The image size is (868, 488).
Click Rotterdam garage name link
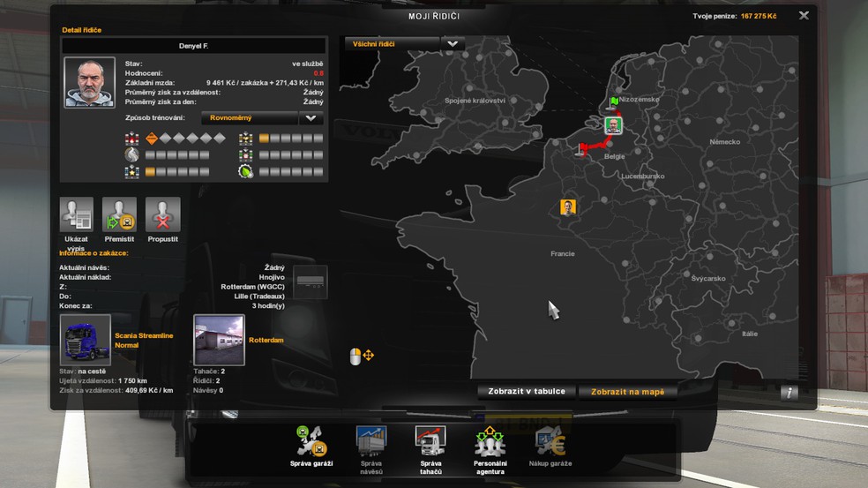pyautogui.click(x=266, y=340)
